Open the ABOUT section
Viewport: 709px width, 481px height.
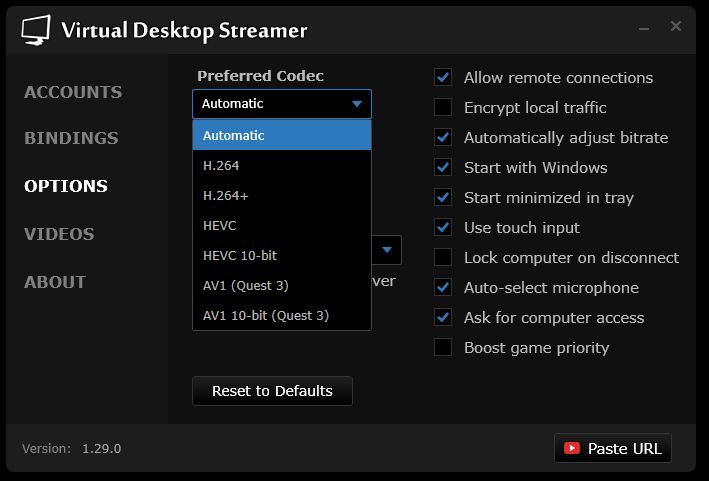pos(55,282)
